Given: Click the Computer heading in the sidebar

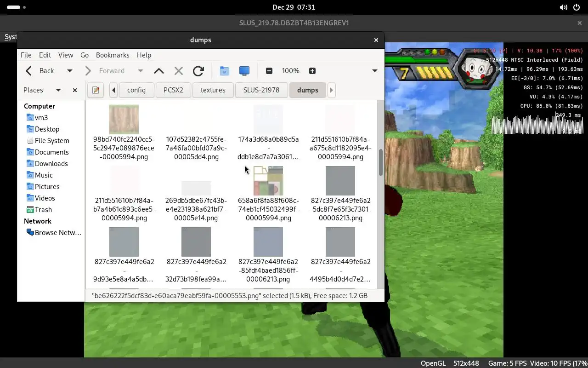Looking at the screenshot, I should 40,106.
